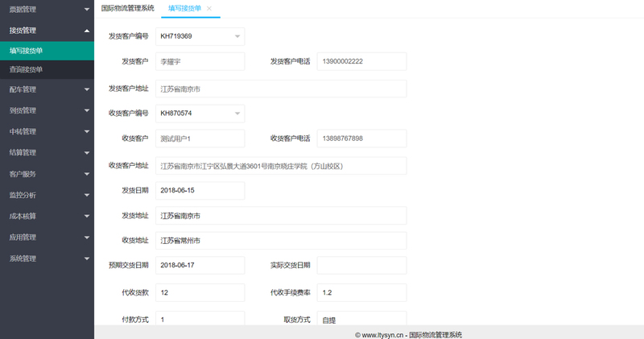Screen dimensions: 644x339
Task: Click the 预期交货日期 field
Action: point(200,266)
